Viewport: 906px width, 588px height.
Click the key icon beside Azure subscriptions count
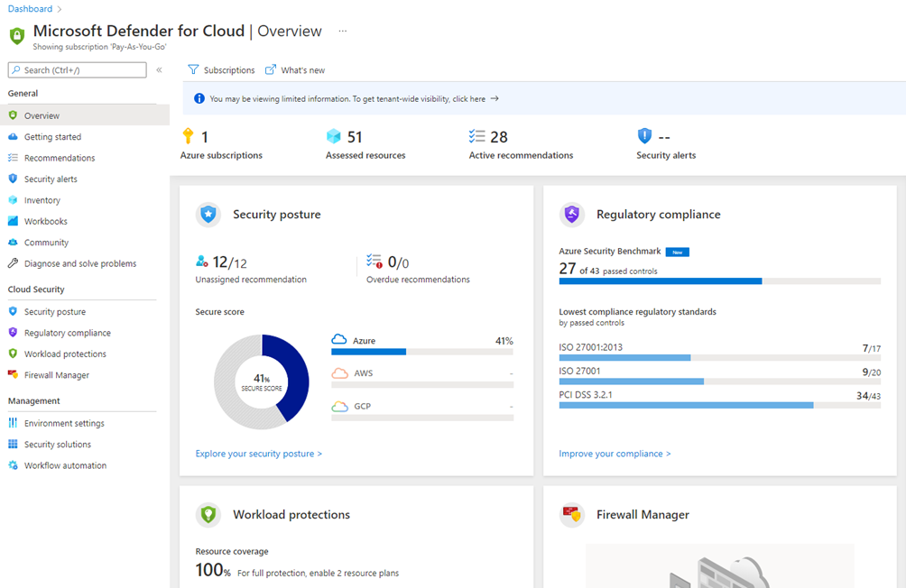pyautogui.click(x=189, y=136)
